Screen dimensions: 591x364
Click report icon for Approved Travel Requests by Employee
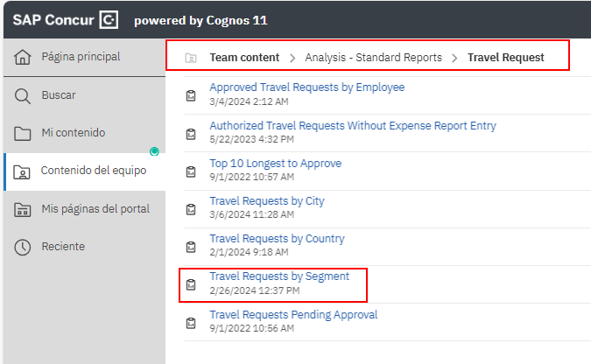191,95
